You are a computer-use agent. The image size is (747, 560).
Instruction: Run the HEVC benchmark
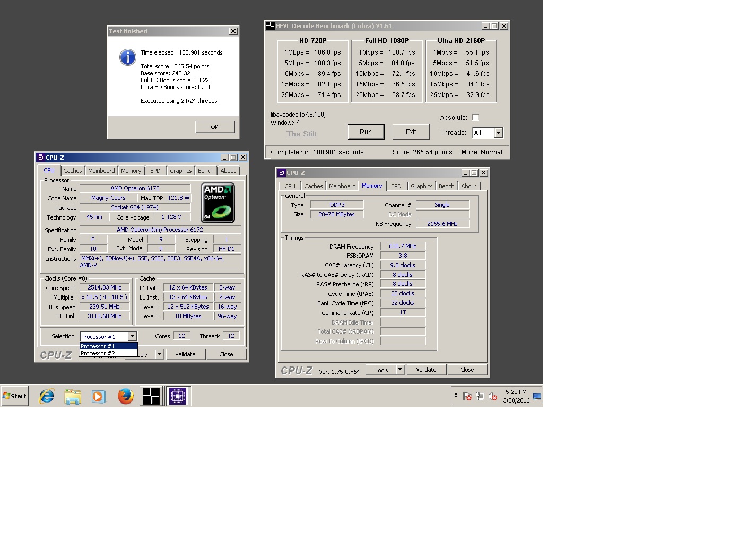366,132
